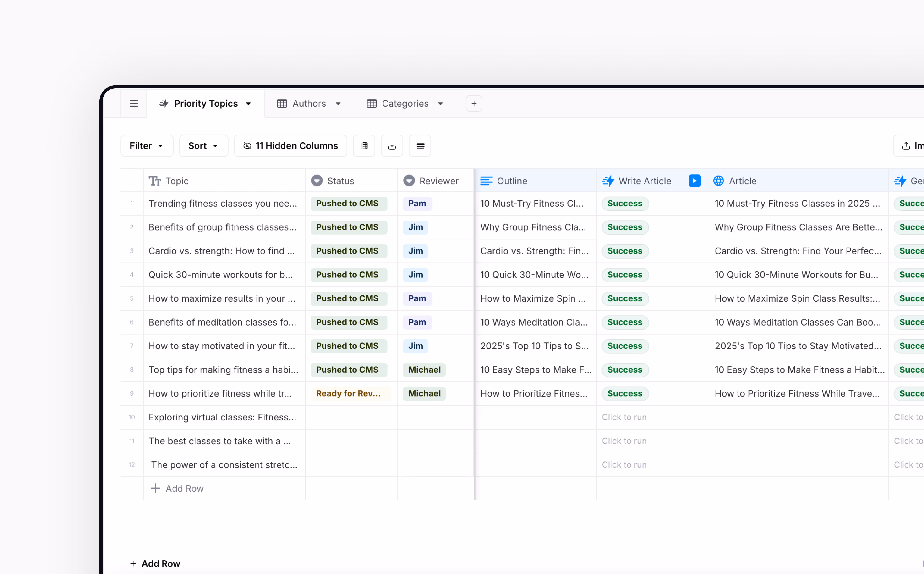Viewport: 924px width, 574px height.
Task: Click the Topic text-type column icon
Action: (x=155, y=181)
